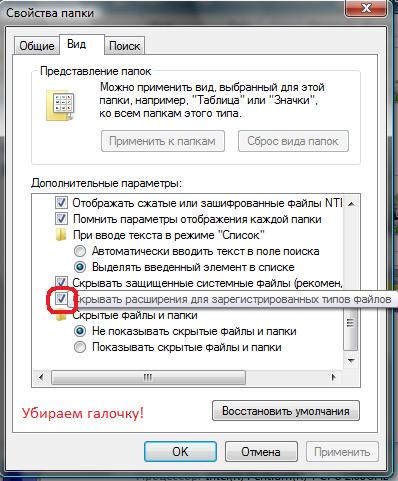Open the Поиск tab

click(x=125, y=46)
